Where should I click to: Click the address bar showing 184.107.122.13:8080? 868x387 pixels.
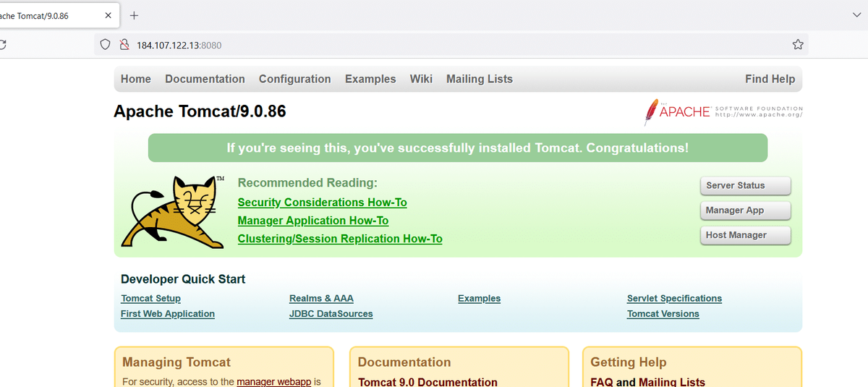452,45
